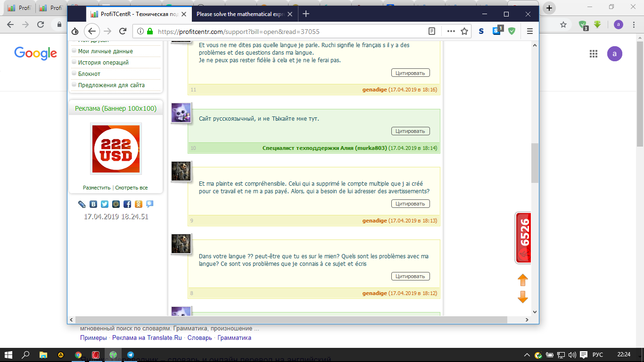Open the 'История операций' menu item

coord(103,62)
